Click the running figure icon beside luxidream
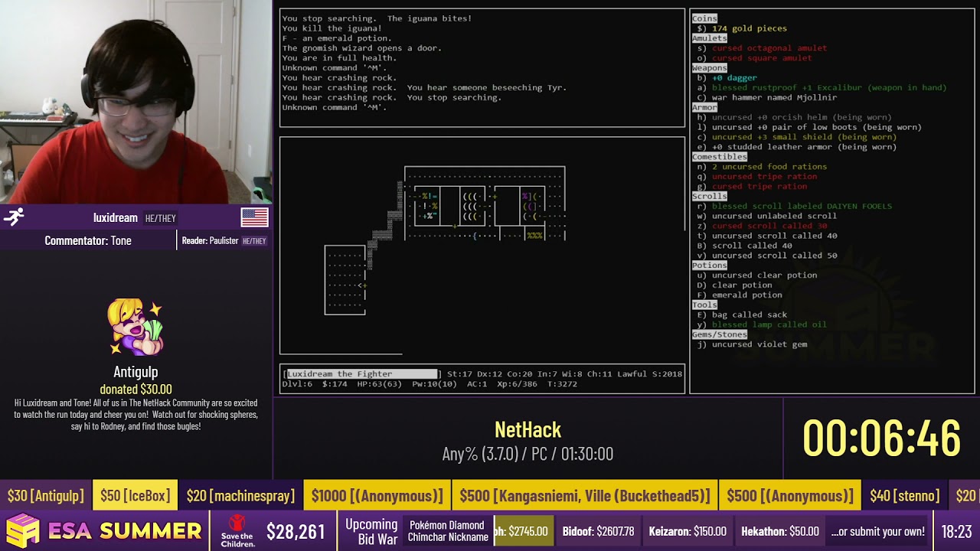This screenshot has height=551, width=980. [x=14, y=217]
